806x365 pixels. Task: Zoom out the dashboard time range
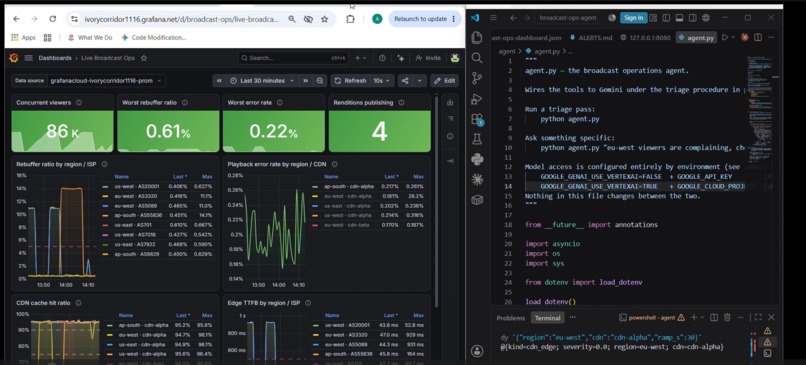[320, 81]
